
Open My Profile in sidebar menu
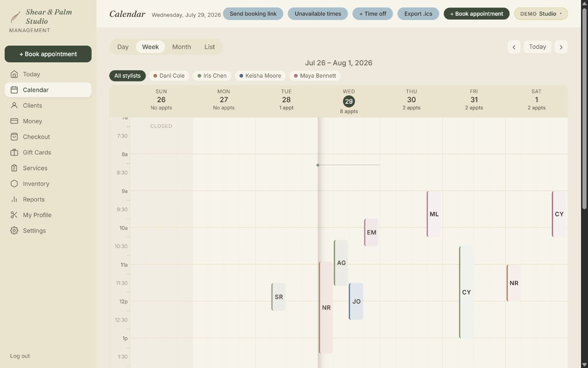[x=48, y=215]
